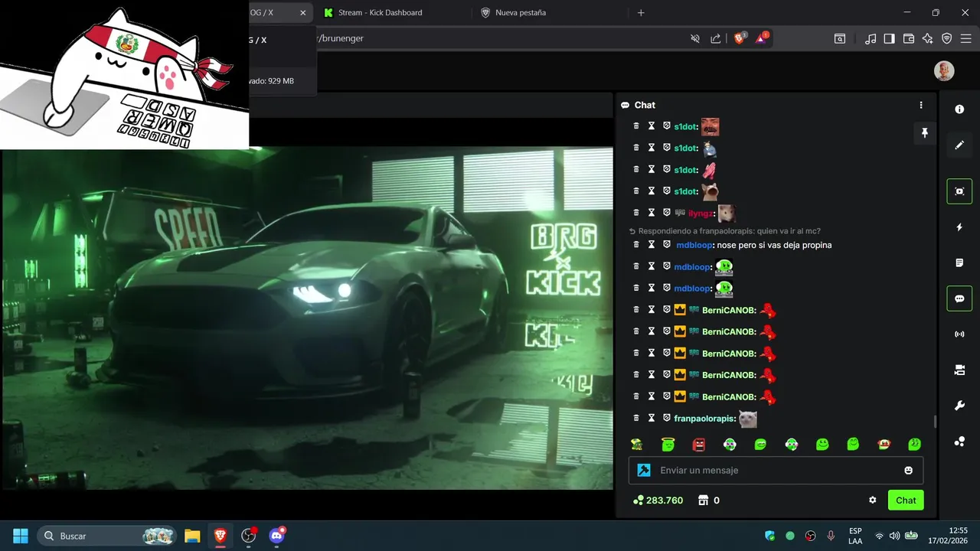
Task: Open the info panel in Kick sidebar
Action: (959, 109)
